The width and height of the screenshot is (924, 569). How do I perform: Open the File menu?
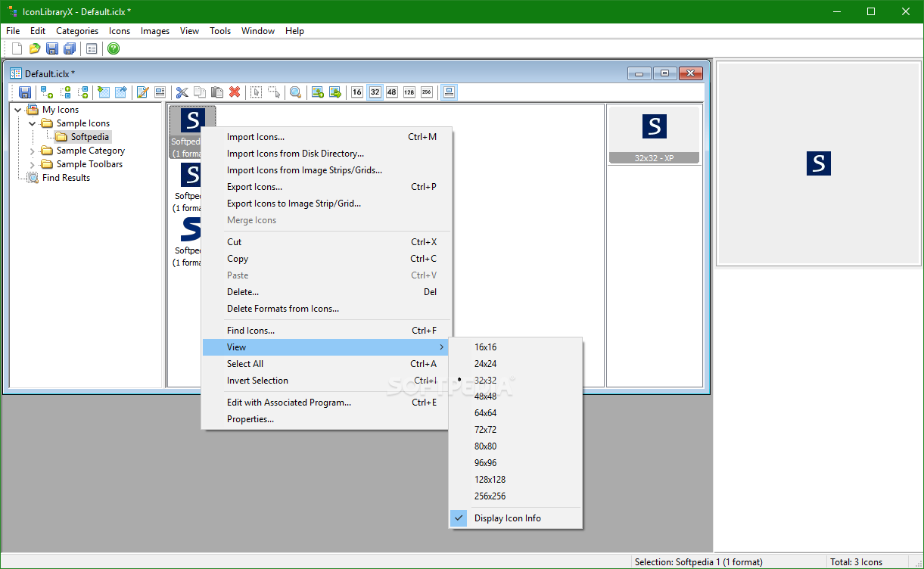(x=13, y=31)
